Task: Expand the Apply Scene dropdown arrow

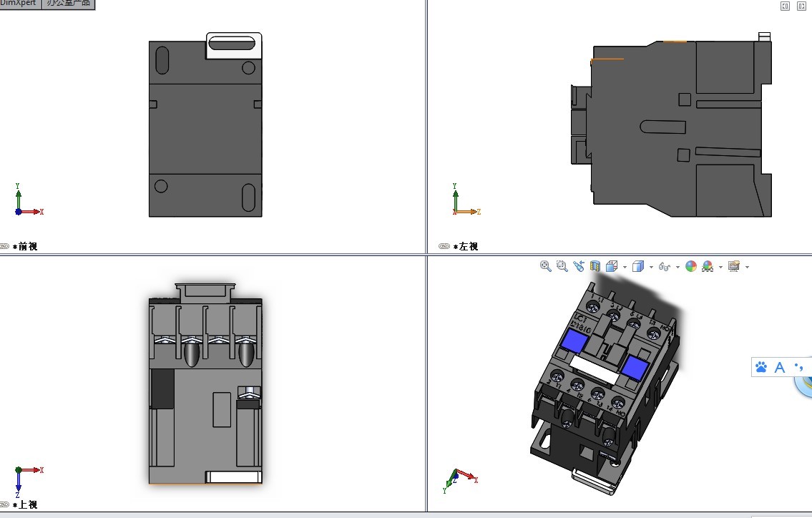Action: pos(720,268)
